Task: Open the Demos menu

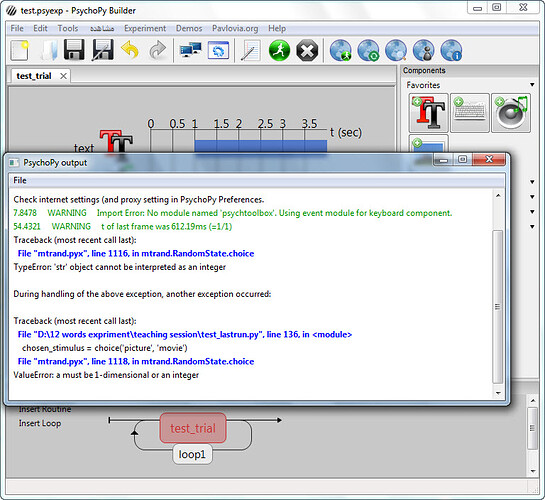Action: [189, 28]
